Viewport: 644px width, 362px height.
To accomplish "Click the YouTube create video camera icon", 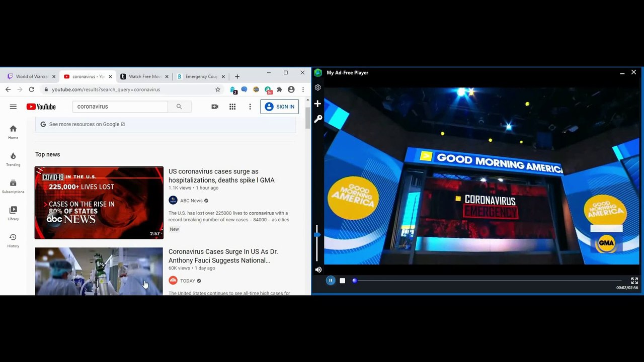I will [x=215, y=107].
